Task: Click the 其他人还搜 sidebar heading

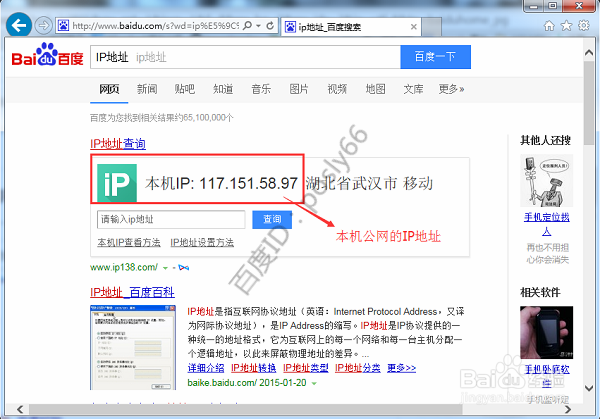Action: point(545,140)
